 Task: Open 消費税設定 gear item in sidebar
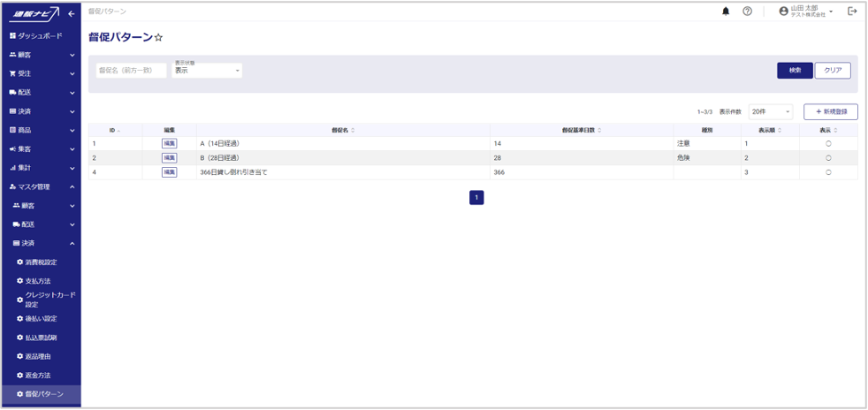click(x=41, y=262)
